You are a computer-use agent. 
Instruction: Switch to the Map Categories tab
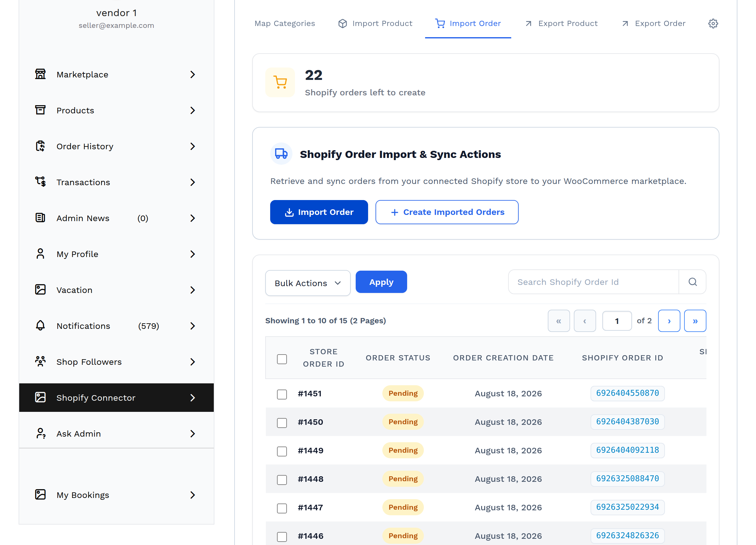[285, 23]
